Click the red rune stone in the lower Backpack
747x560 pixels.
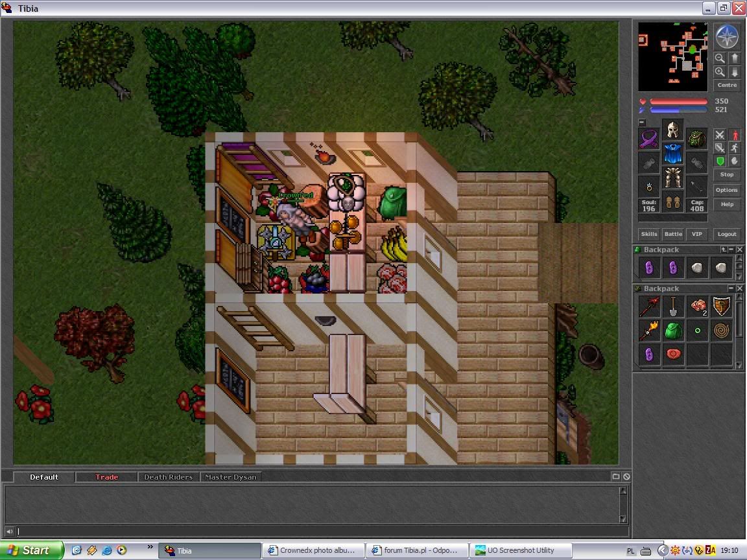click(672, 355)
